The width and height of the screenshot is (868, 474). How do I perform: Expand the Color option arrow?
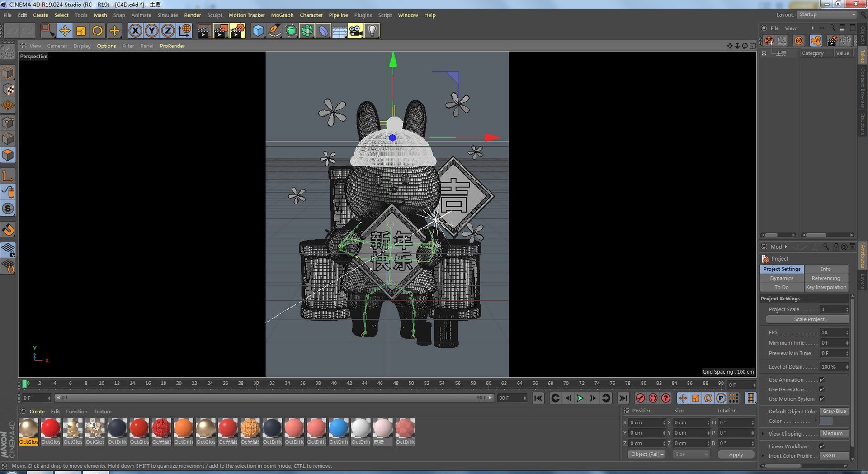pyautogui.click(x=816, y=421)
